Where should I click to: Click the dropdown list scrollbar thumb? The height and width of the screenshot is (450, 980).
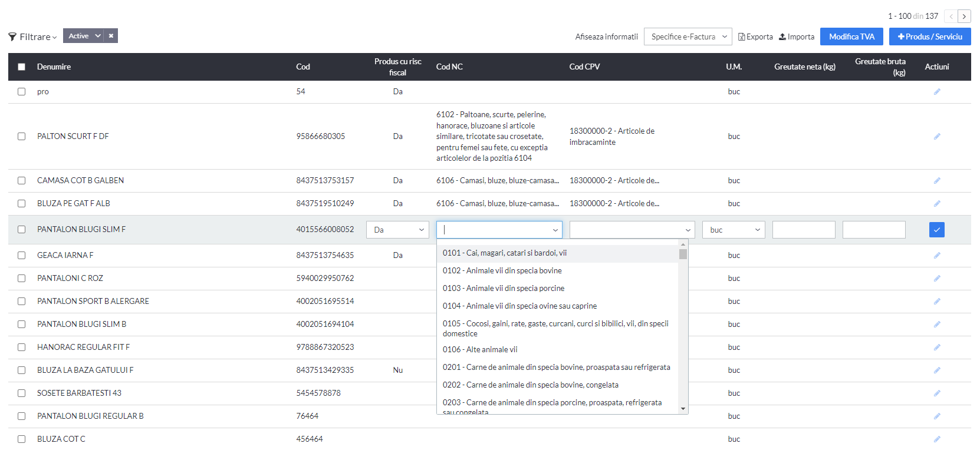[x=683, y=254]
